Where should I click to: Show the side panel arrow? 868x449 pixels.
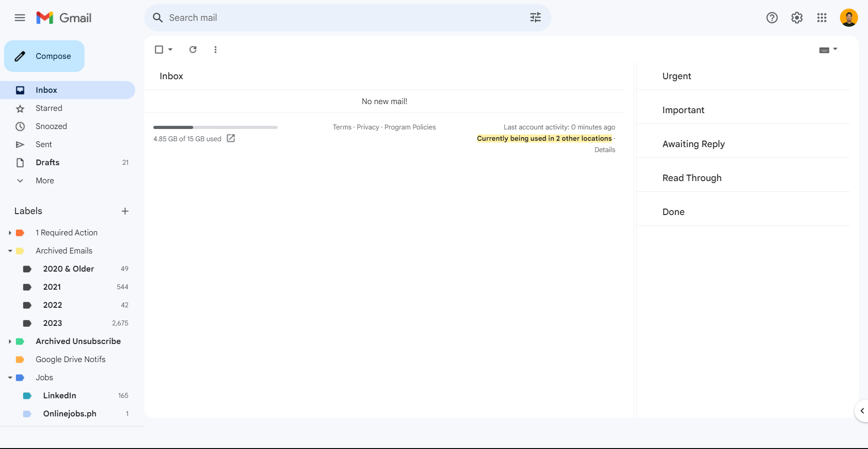tap(862, 411)
